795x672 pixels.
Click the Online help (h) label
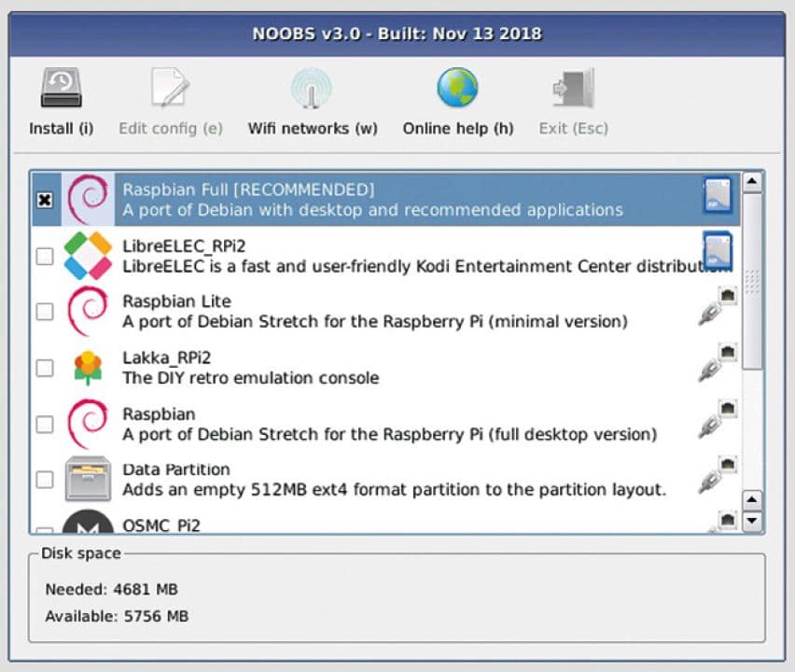(457, 129)
